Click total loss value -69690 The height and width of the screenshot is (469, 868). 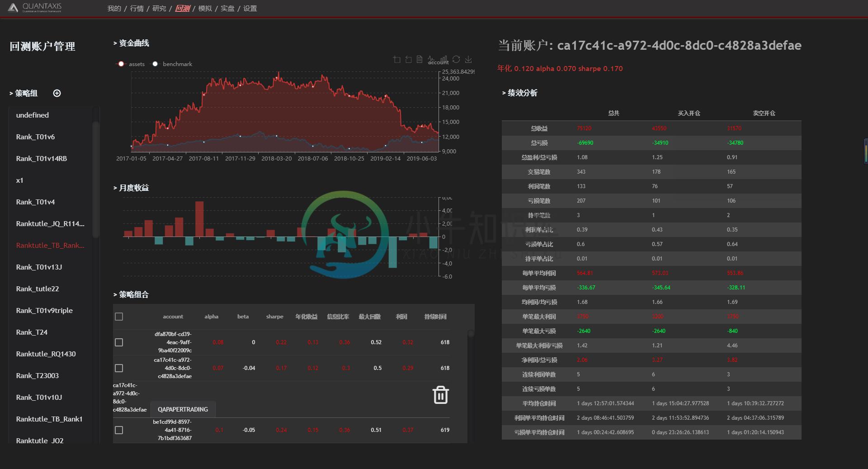click(x=585, y=143)
